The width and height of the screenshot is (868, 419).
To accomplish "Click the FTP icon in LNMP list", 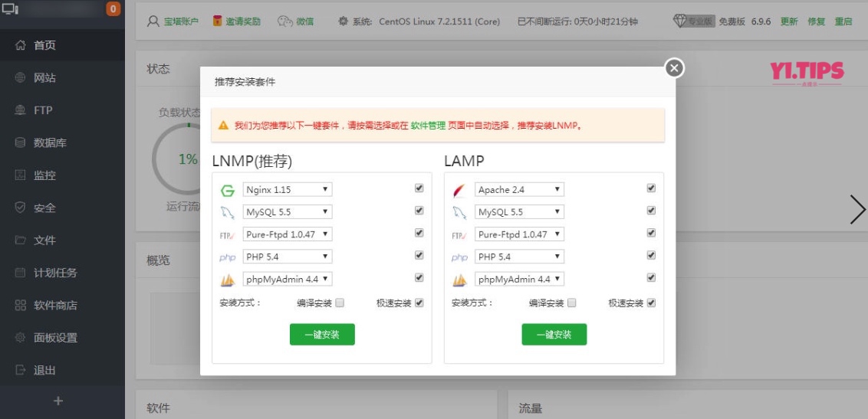I will [228, 235].
